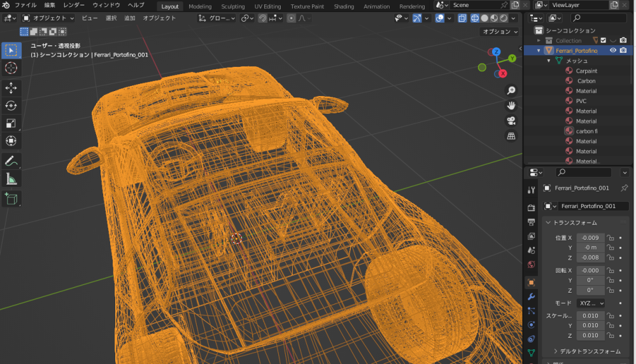
Task: Select rendered viewport shading mode
Action: coord(504,18)
